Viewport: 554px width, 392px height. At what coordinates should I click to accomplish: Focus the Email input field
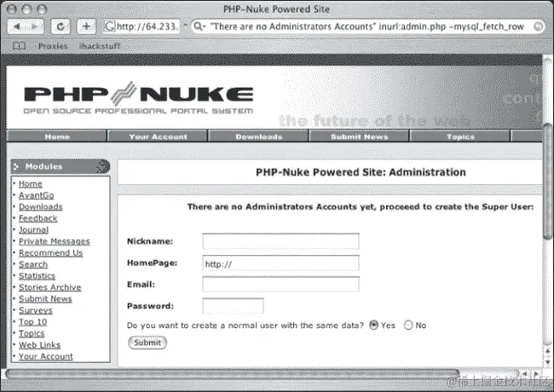(281, 285)
